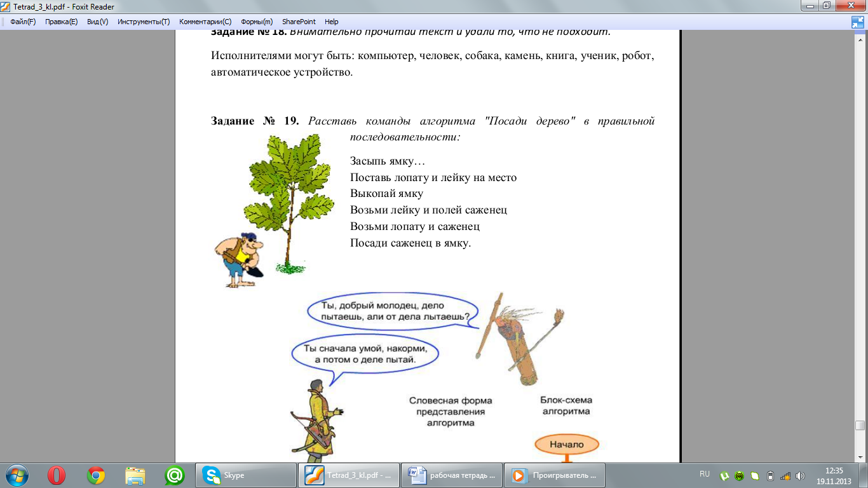This screenshot has height=488, width=868.
Task: Open the uTorrent tray icon
Action: pos(724,475)
